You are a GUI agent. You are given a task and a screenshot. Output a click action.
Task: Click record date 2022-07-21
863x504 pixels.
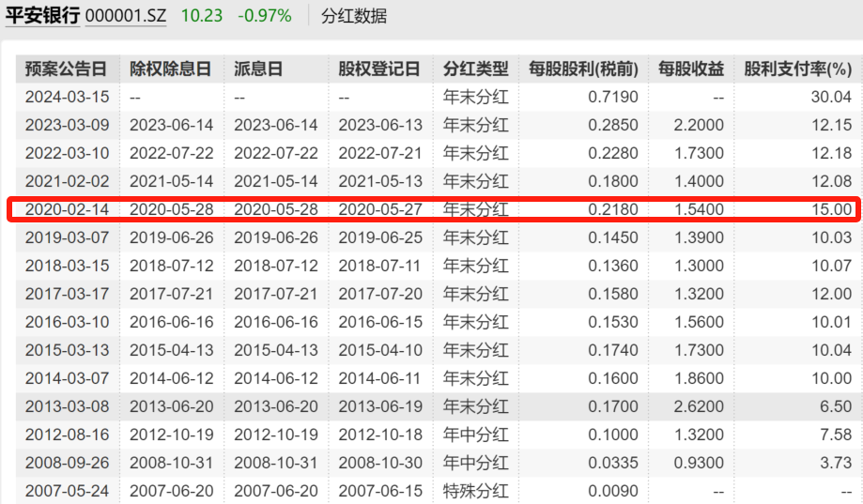[x=380, y=153]
